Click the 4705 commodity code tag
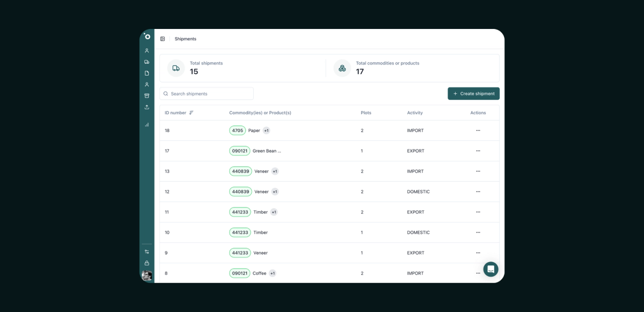This screenshot has width=644, height=312. 237,130
